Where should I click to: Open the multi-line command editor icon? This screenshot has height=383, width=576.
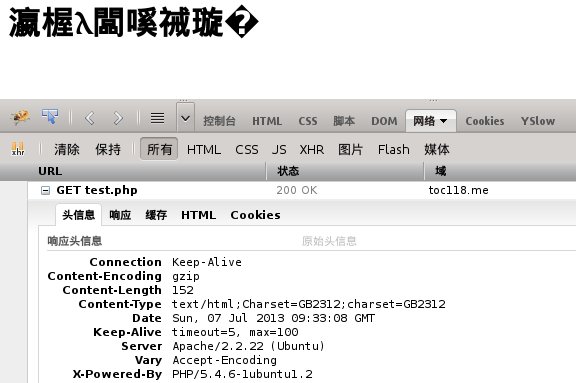point(158,118)
